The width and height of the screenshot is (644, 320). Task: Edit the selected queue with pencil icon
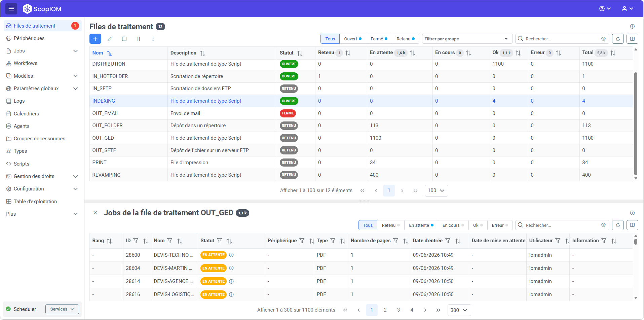tap(110, 39)
